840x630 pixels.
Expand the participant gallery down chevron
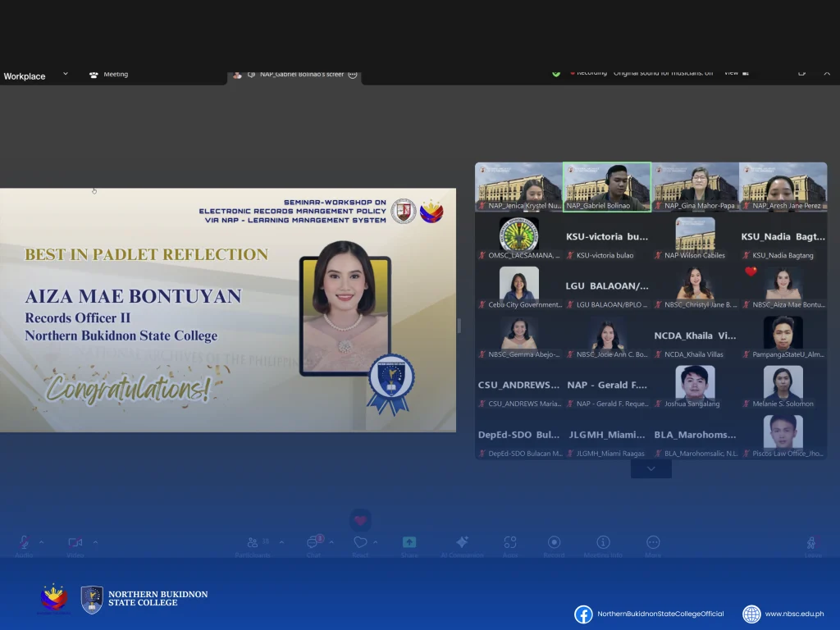(651, 468)
